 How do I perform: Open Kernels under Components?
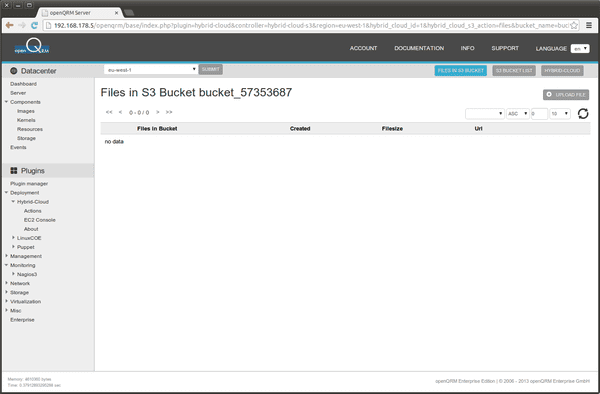click(x=26, y=120)
